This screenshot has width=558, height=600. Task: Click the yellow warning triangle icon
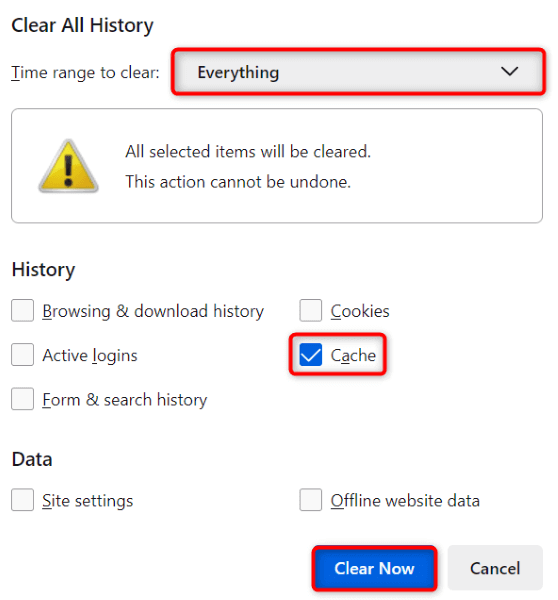point(69,166)
